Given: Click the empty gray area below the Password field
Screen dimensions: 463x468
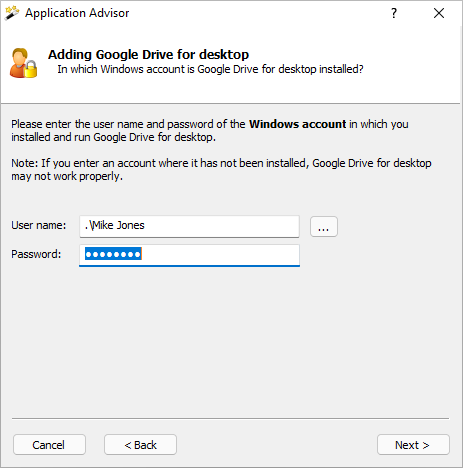Looking at the screenshot, I should [x=231, y=340].
